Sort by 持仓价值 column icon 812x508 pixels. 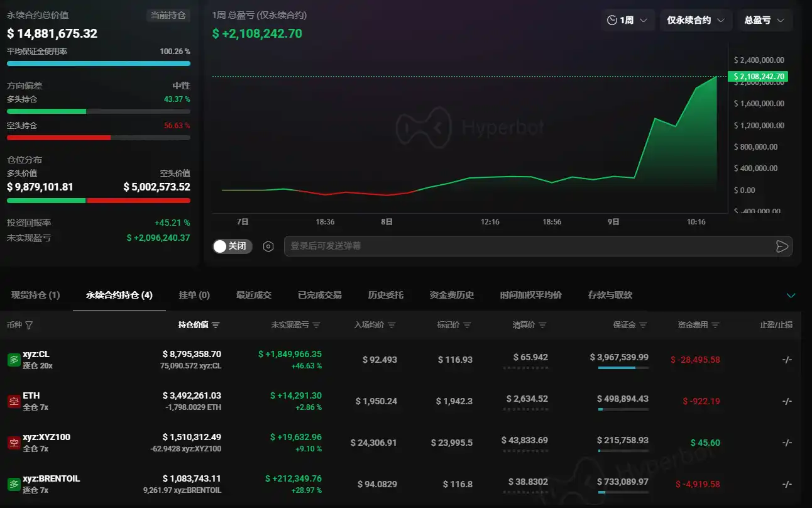point(216,325)
